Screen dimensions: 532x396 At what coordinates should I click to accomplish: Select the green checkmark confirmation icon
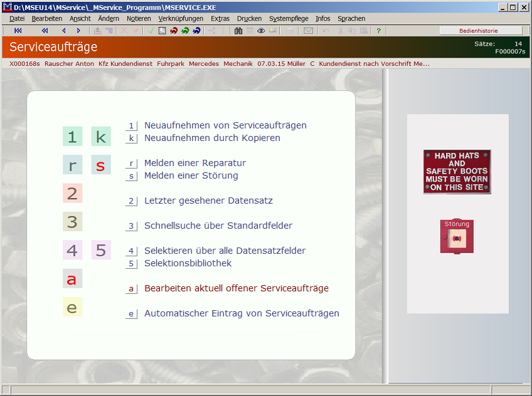point(150,30)
